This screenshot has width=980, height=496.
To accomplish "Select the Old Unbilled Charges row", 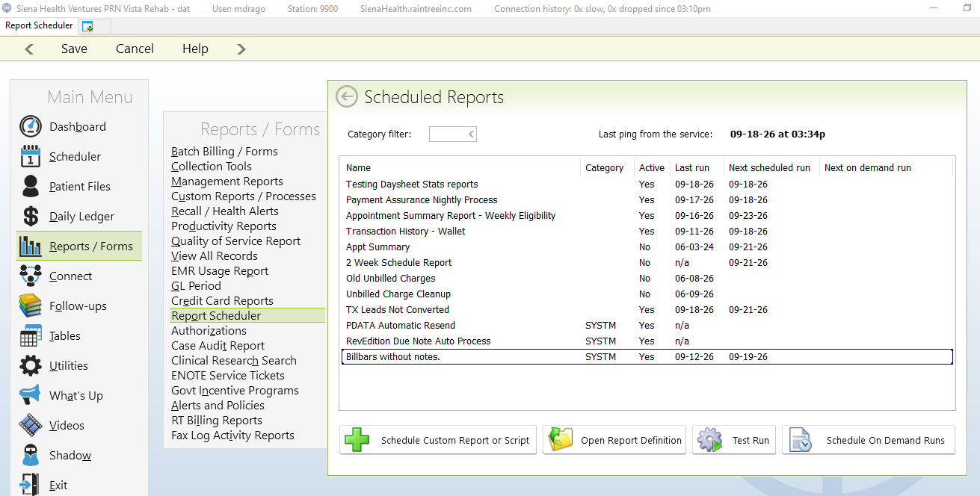I will [647, 278].
